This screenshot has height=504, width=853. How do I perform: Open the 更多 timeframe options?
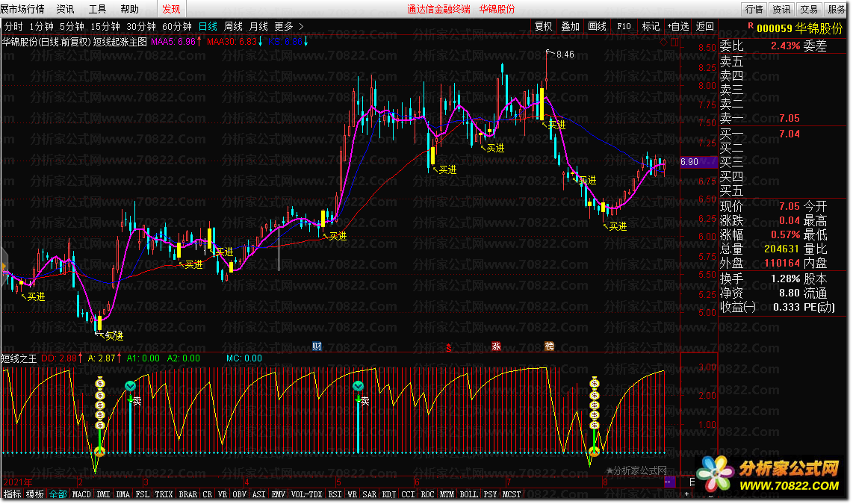284,26
